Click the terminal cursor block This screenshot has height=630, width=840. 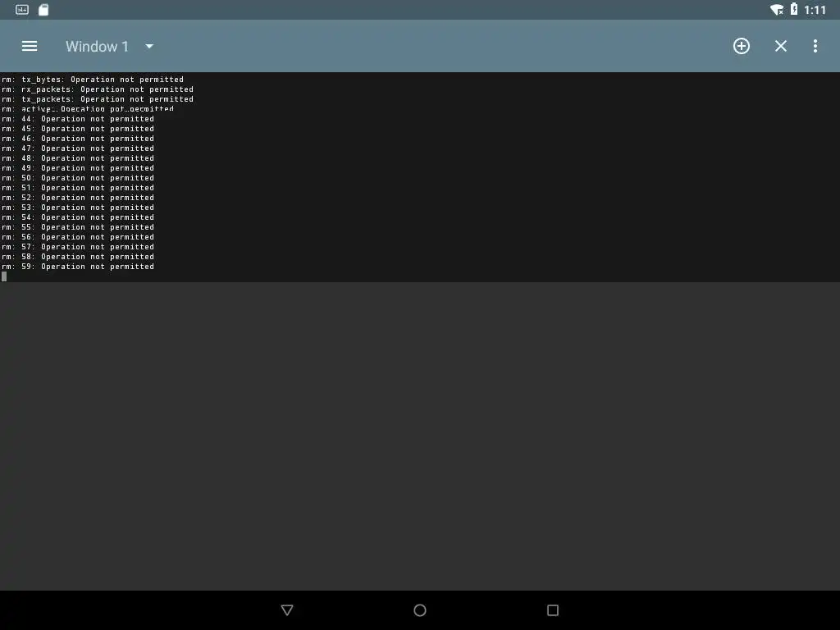(4, 276)
